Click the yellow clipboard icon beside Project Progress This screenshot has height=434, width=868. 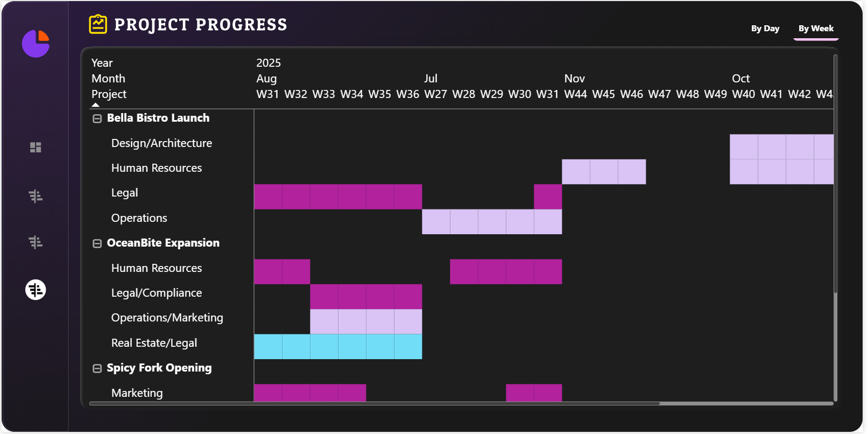click(98, 24)
